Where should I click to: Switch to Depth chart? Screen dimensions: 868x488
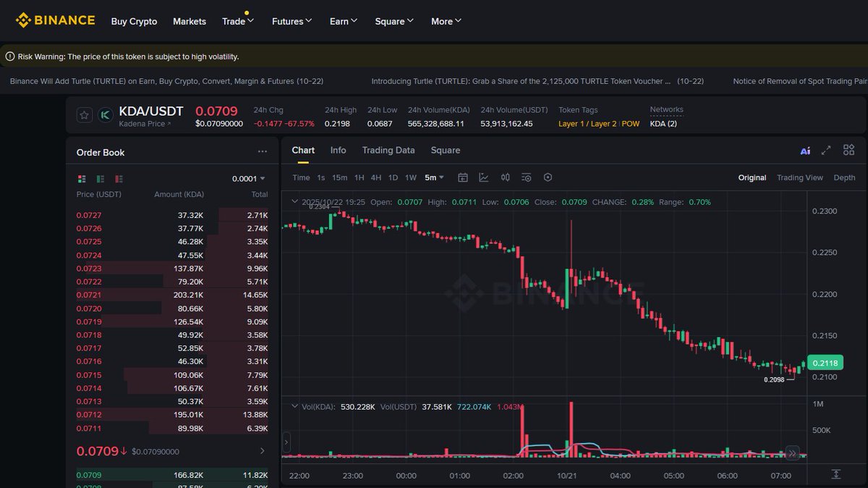[844, 177]
